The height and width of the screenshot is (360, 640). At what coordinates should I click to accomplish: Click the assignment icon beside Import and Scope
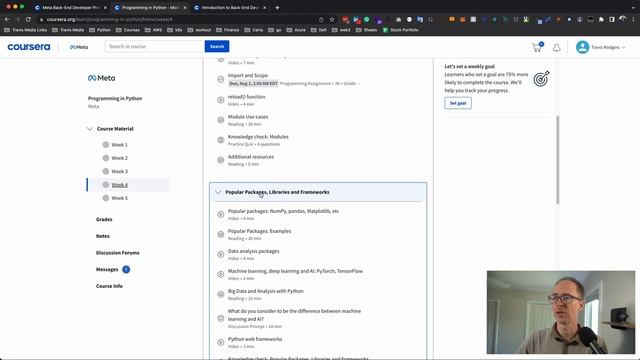pos(220,79)
